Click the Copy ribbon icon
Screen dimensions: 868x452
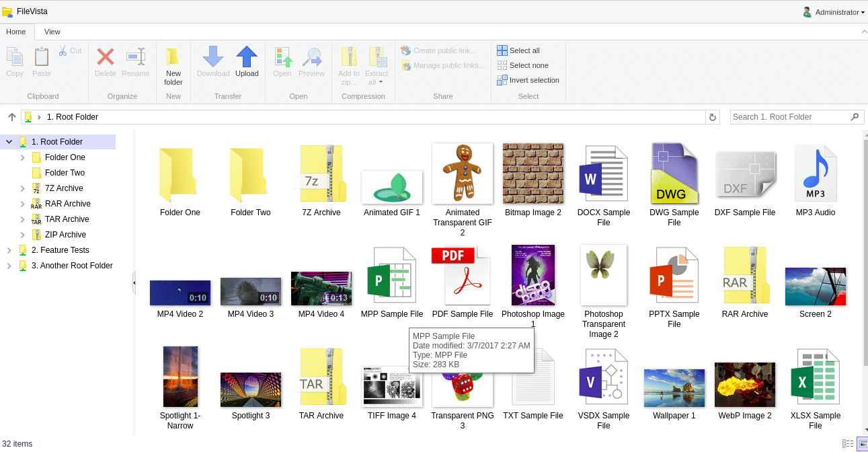pyautogui.click(x=15, y=57)
